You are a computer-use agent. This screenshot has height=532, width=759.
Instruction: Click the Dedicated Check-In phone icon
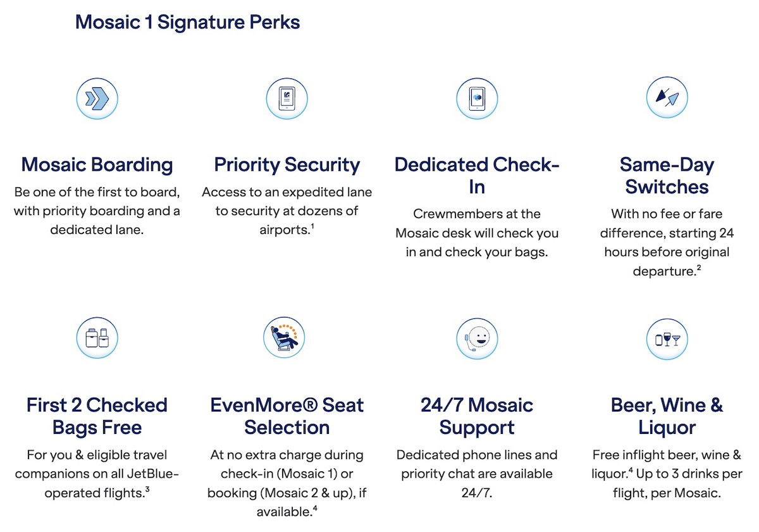tap(477, 99)
